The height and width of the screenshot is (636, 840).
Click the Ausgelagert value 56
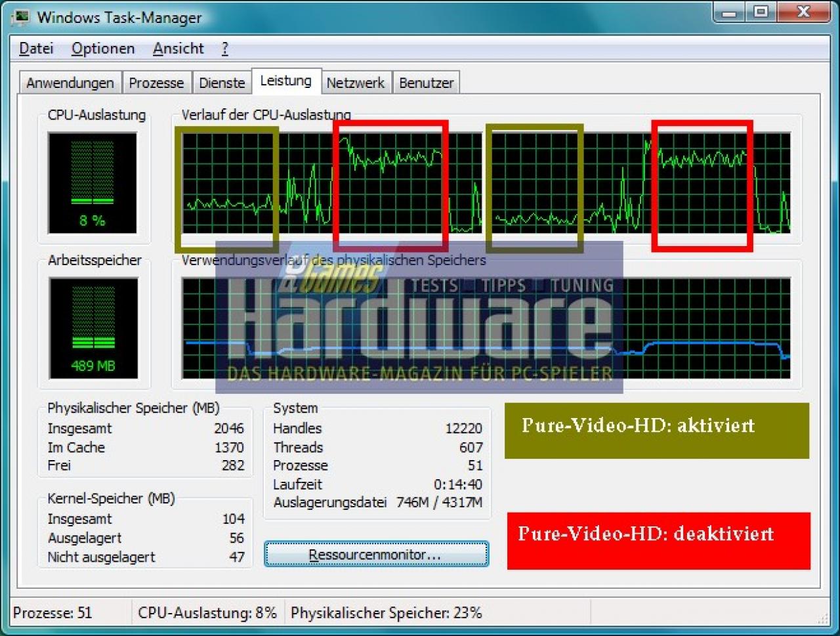coord(237,538)
